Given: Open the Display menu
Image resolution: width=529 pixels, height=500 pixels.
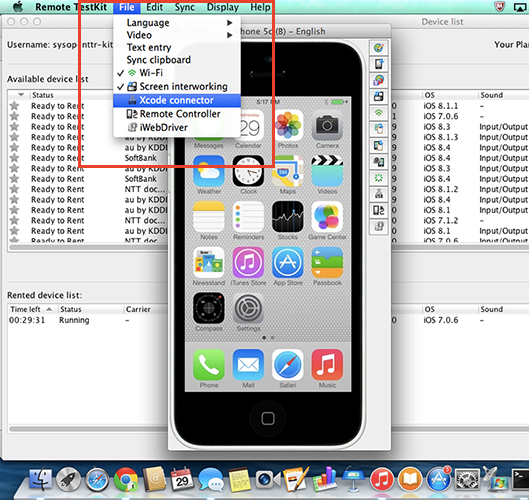Looking at the screenshot, I should [x=223, y=7].
